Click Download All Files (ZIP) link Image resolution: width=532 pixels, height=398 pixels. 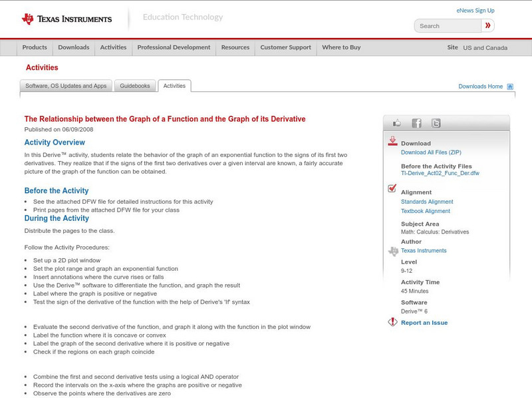coord(431,152)
